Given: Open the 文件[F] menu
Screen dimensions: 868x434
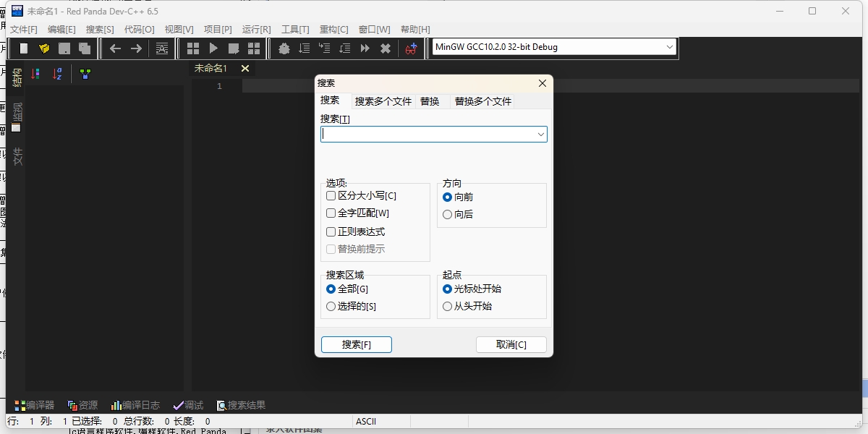Looking at the screenshot, I should pos(23,30).
